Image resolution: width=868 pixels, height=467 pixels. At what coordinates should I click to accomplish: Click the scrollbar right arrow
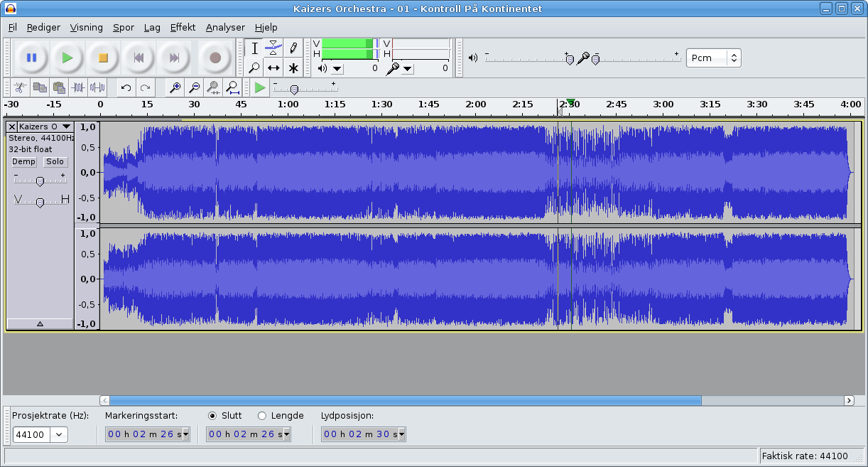(x=849, y=400)
